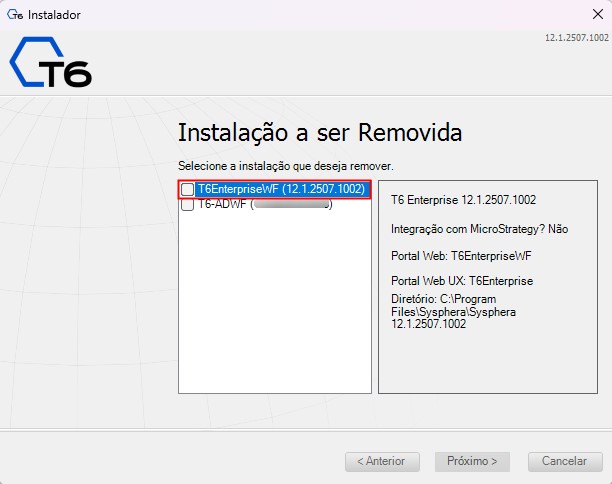Go back with the Anterior button
Viewport: 612px width, 484px height.
click(382, 461)
